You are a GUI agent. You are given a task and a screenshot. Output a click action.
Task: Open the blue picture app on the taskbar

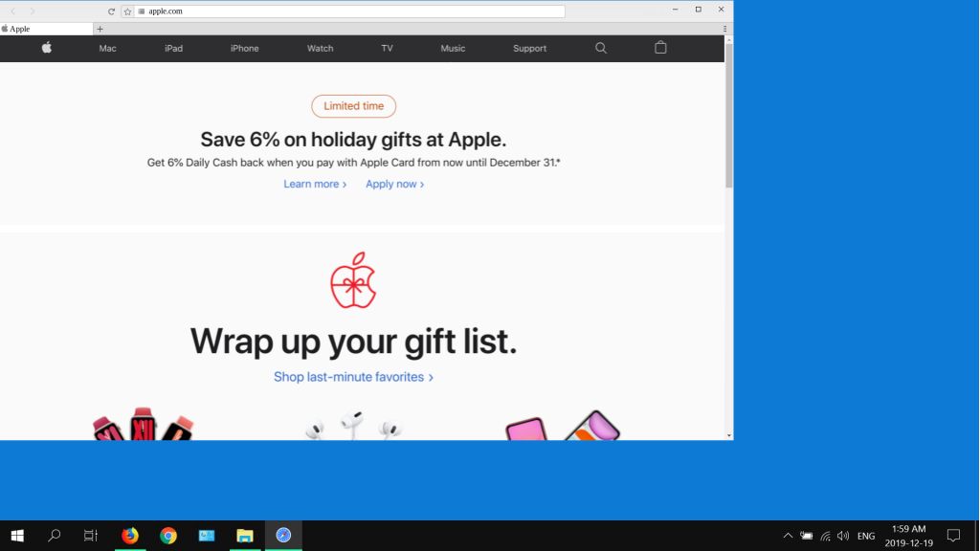[x=207, y=536]
